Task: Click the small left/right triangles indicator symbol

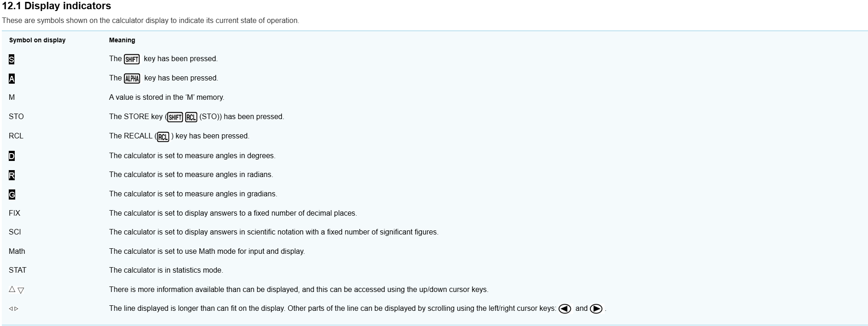Action: tap(14, 309)
